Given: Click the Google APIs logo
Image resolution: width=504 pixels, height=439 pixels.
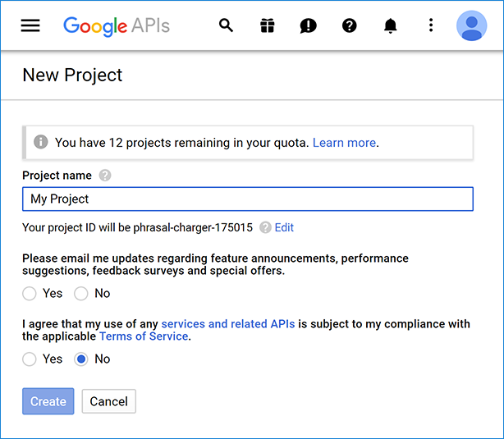Looking at the screenshot, I should click(117, 25).
